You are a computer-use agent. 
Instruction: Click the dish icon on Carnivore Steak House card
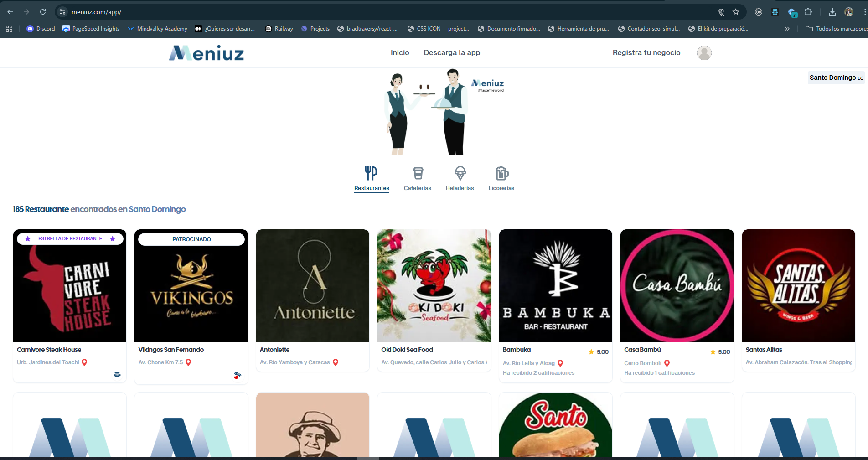[x=117, y=374]
